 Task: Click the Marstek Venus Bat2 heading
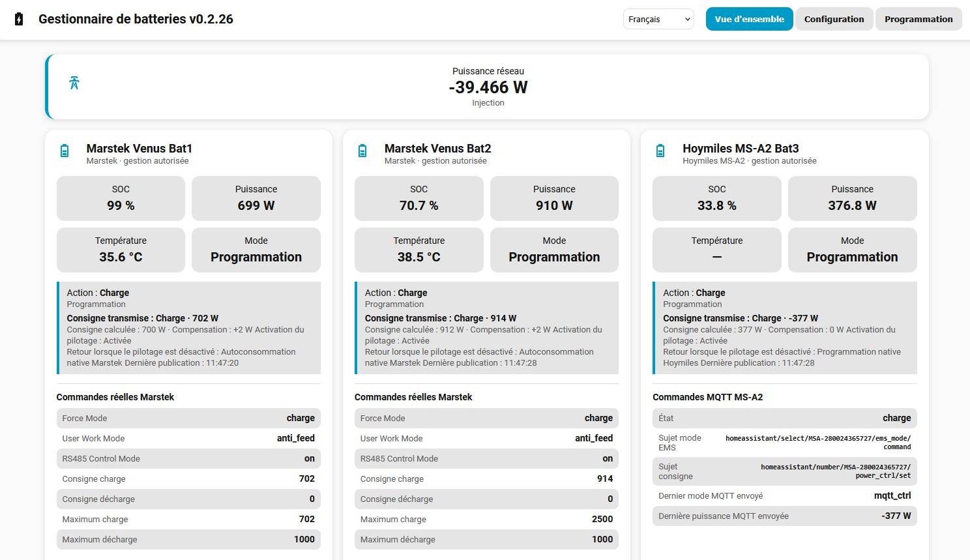(x=438, y=149)
